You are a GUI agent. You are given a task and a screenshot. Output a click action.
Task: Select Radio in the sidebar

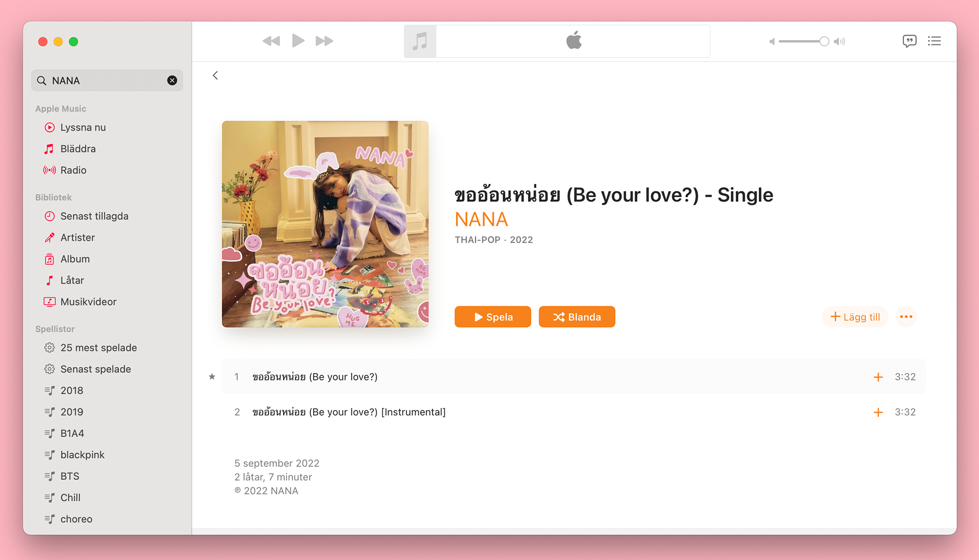[73, 170]
